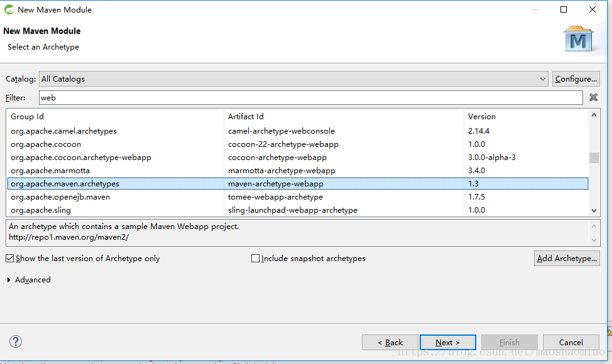Open the Catalog dropdown showing All Catalogs
This screenshot has height=364, width=612.
(293, 78)
